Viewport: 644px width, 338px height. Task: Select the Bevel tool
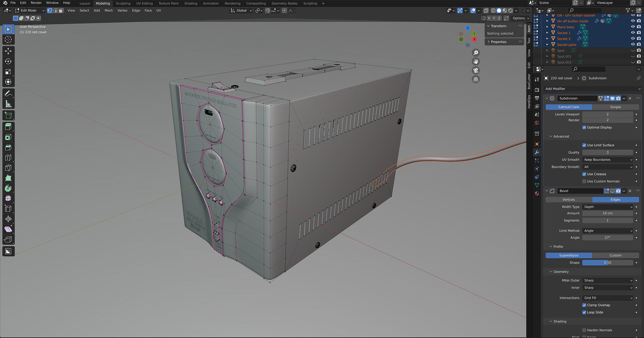[x=8, y=147]
